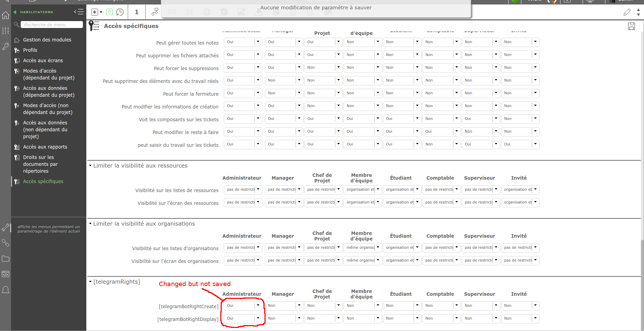Open the folder icon in left sidebar
Viewport: 644px width, 331px height.
coord(6,259)
